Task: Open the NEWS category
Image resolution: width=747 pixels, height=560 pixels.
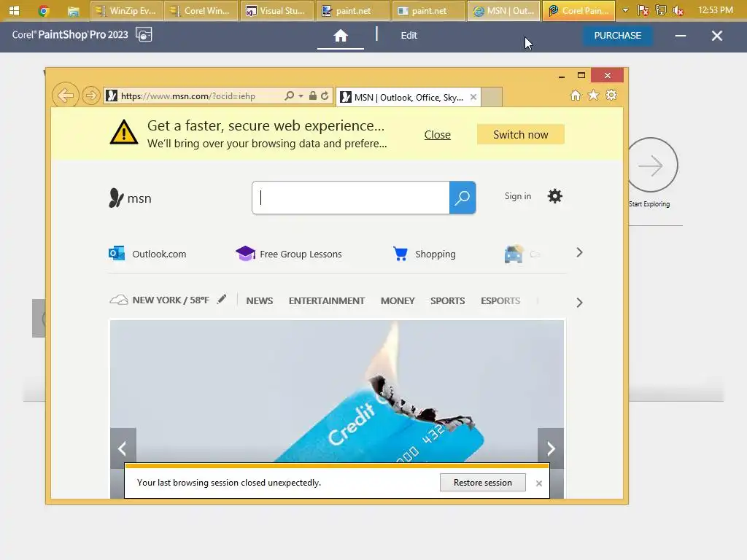Action: pyautogui.click(x=260, y=301)
